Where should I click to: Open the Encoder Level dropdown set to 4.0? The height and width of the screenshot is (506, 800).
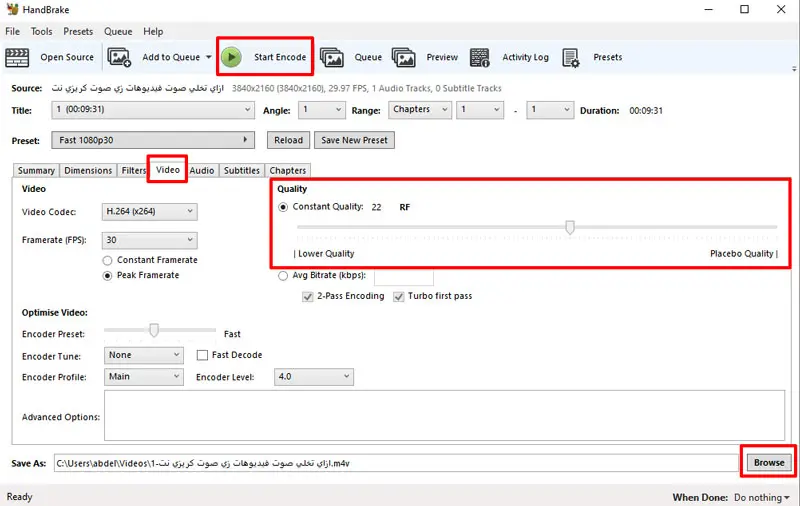coord(313,377)
